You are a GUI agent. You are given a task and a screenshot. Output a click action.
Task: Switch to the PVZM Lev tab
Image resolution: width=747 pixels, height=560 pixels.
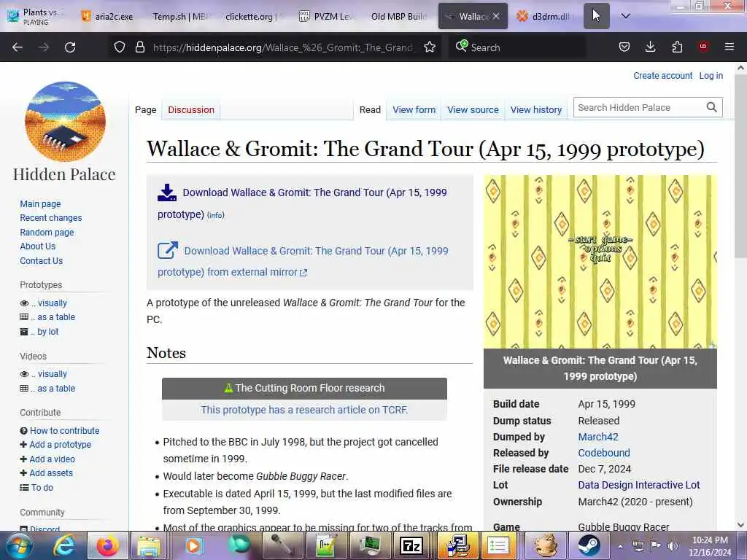(x=326, y=16)
